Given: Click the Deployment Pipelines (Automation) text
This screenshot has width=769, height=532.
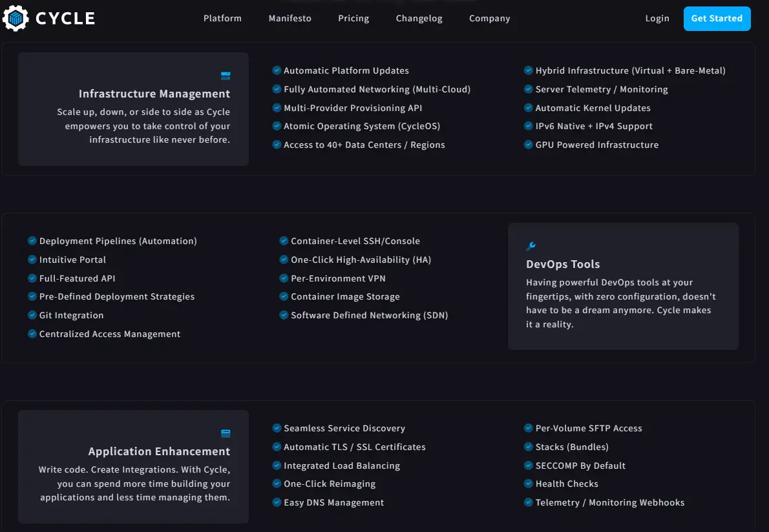Looking at the screenshot, I should tap(118, 241).
